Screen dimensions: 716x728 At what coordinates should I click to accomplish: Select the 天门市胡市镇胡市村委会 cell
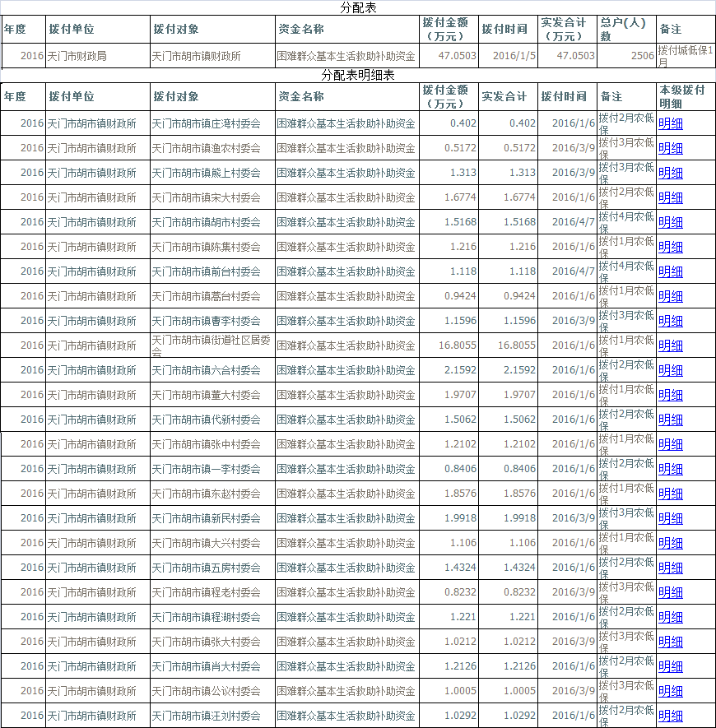coord(213,222)
